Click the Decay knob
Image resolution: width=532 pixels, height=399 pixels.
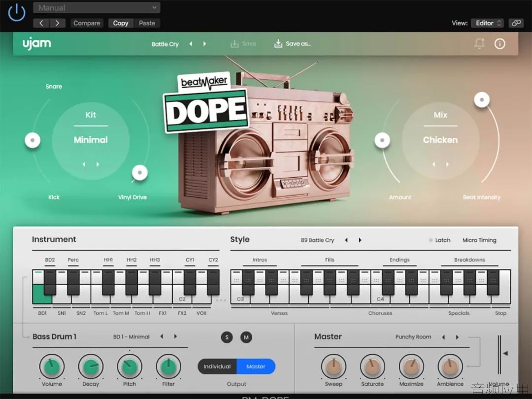91,366
